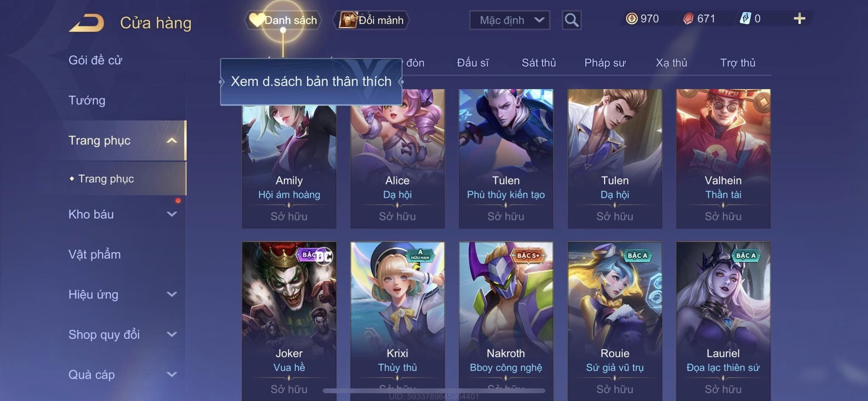Open Gói đề cử in sidebar
Screen dimensions: 868x401
pos(95,60)
